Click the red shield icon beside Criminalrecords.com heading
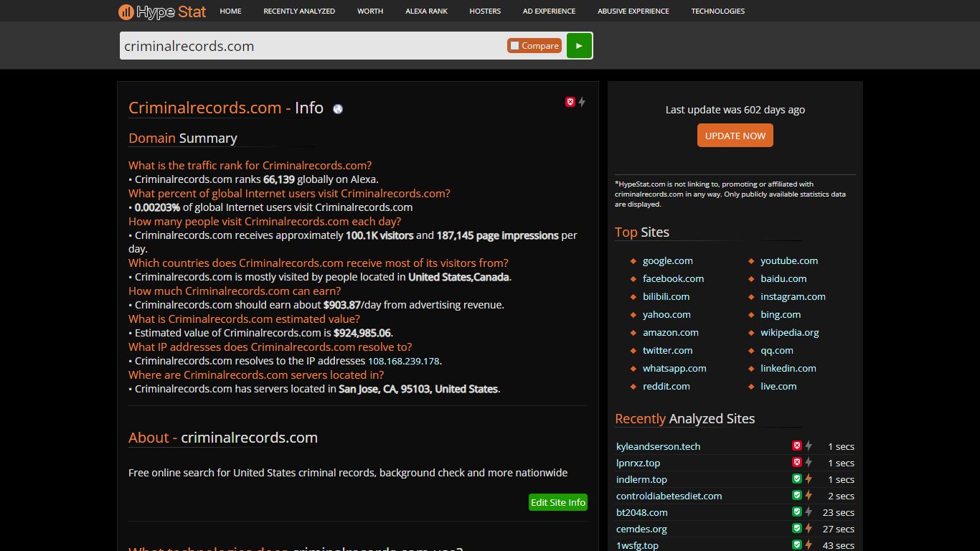Screen dimensions: 980x551 [x=570, y=102]
